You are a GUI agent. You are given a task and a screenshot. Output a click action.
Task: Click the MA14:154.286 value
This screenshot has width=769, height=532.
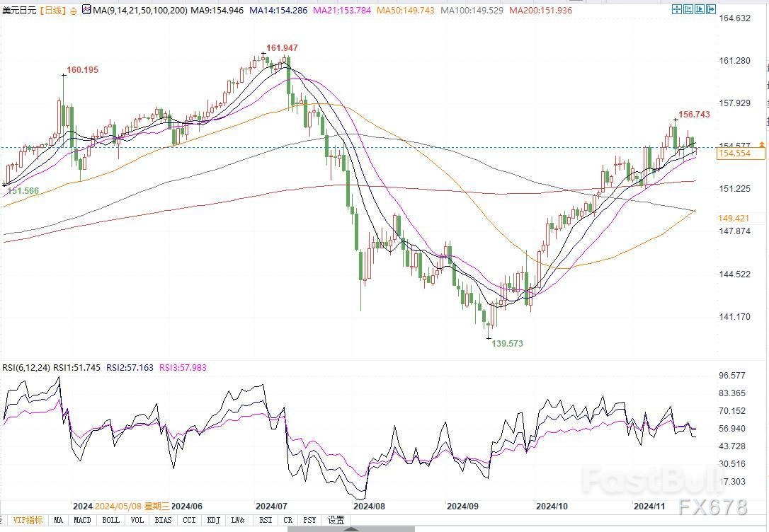pos(278,11)
